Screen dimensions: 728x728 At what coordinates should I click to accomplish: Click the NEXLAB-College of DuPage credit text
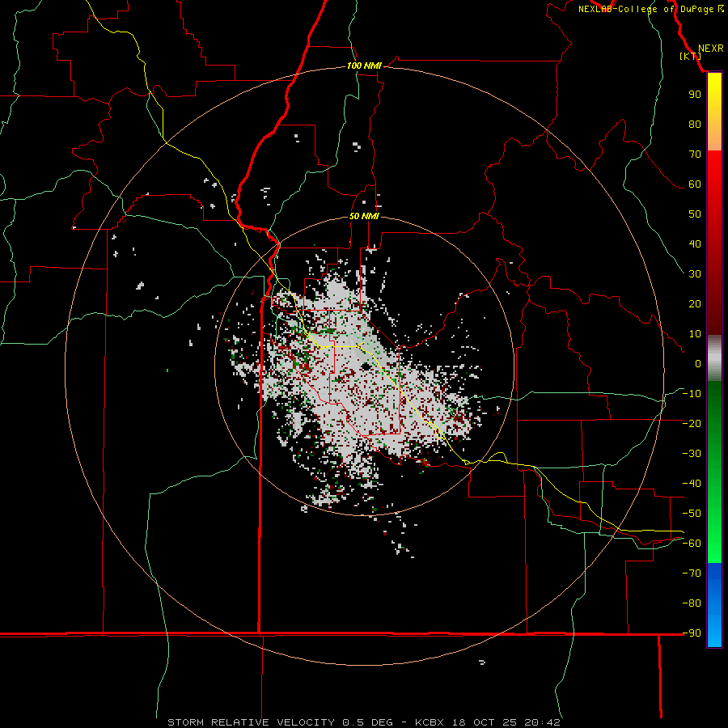pos(645,9)
